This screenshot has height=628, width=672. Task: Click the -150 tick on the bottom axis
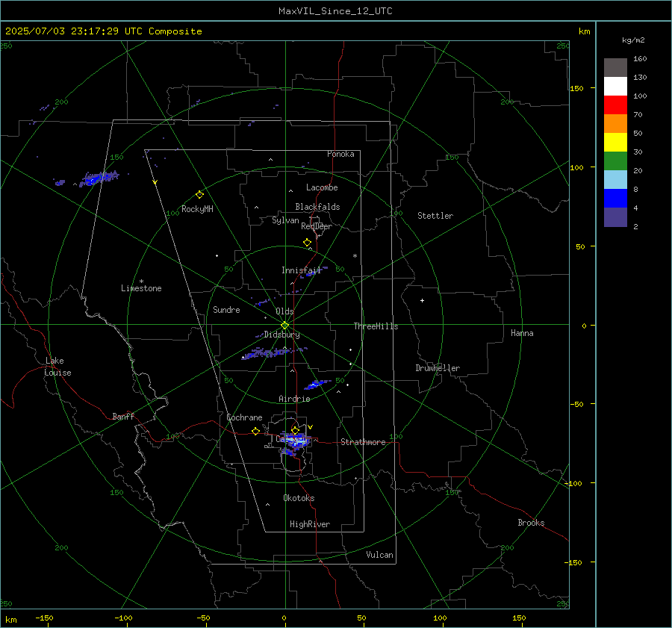44,618
